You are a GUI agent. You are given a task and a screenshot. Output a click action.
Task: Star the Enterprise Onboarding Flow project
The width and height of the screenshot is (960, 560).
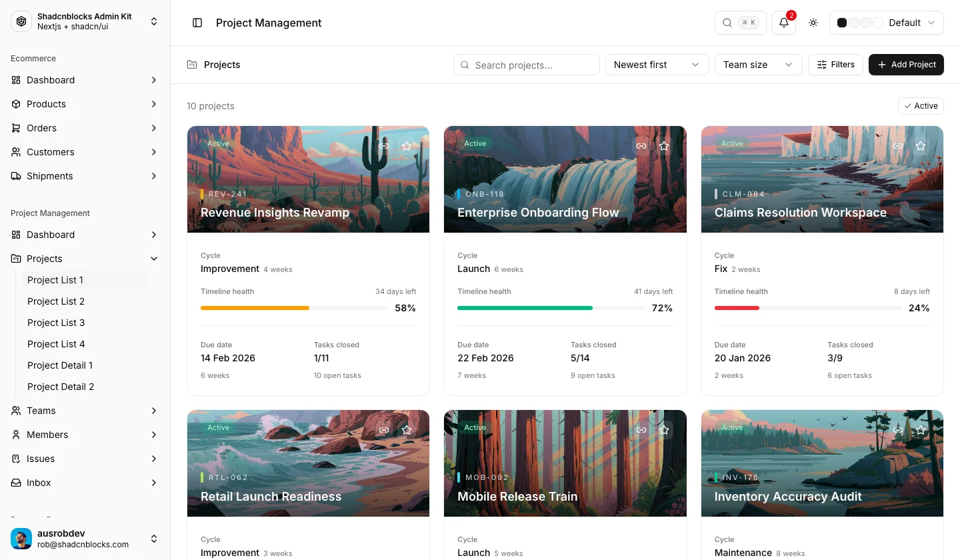(x=664, y=146)
